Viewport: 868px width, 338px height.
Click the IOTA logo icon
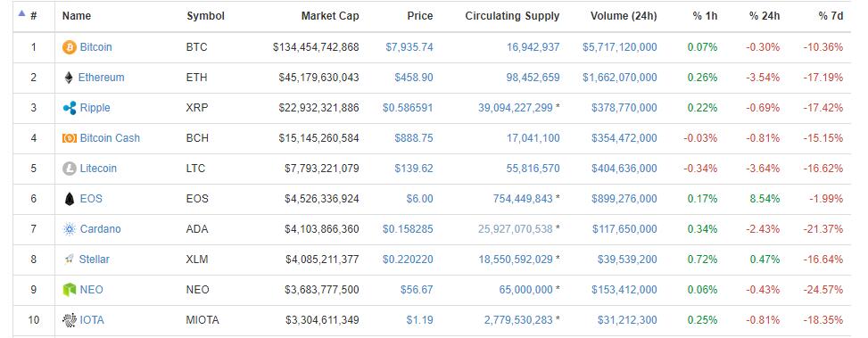tap(70, 320)
